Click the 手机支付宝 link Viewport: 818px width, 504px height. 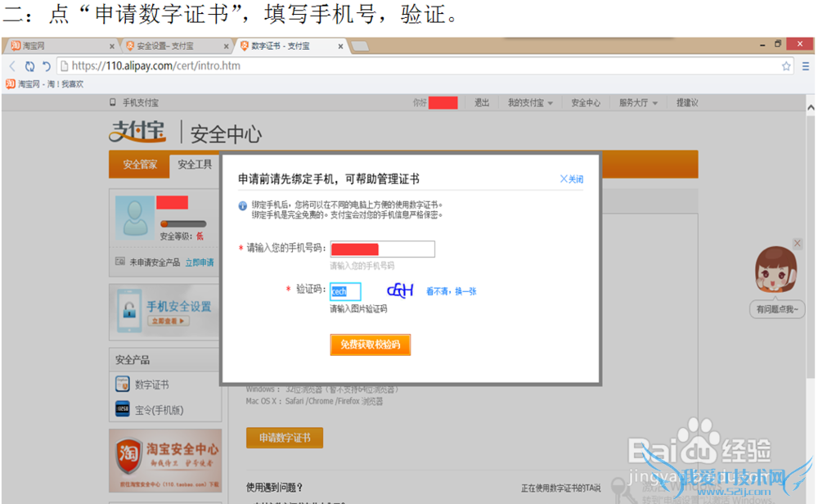[x=141, y=103]
